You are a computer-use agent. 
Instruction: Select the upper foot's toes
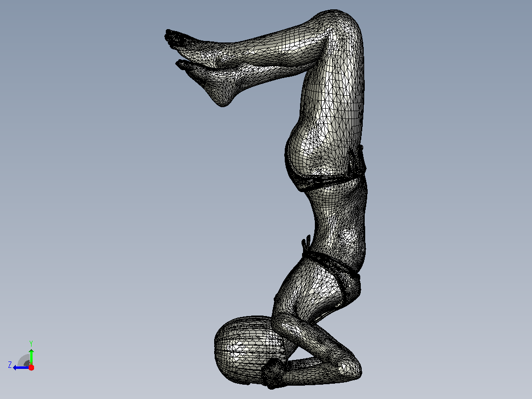(173, 37)
